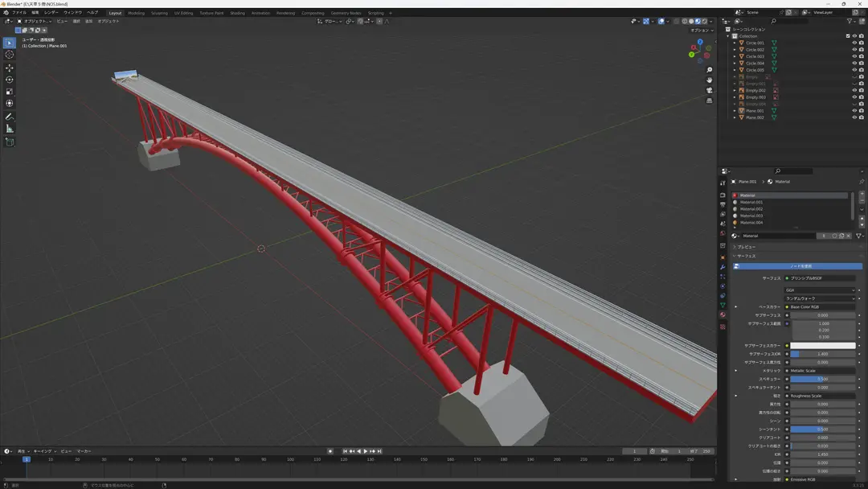Click the プリンシプルBSDF surface shader field

pos(820,278)
